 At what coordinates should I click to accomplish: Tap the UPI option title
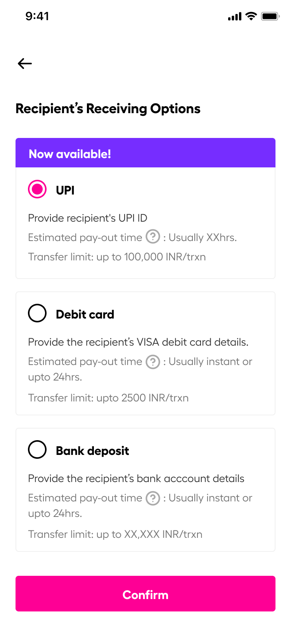pos(65,190)
